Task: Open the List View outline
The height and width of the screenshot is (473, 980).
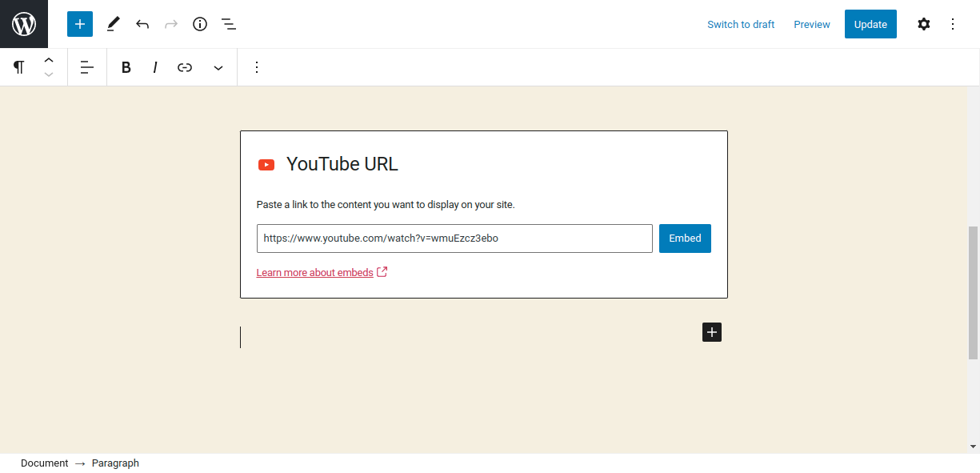Action: point(229,24)
